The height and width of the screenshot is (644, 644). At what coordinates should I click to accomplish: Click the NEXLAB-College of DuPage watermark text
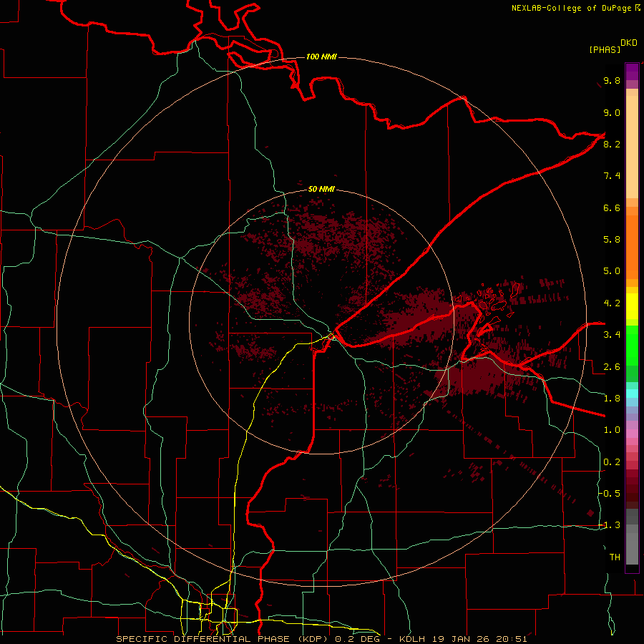pos(572,8)
